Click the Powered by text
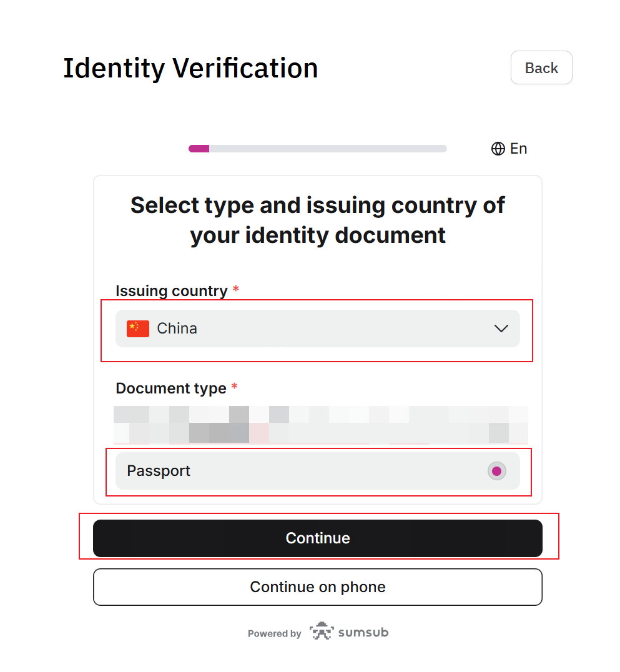 [x=274, y=633]
